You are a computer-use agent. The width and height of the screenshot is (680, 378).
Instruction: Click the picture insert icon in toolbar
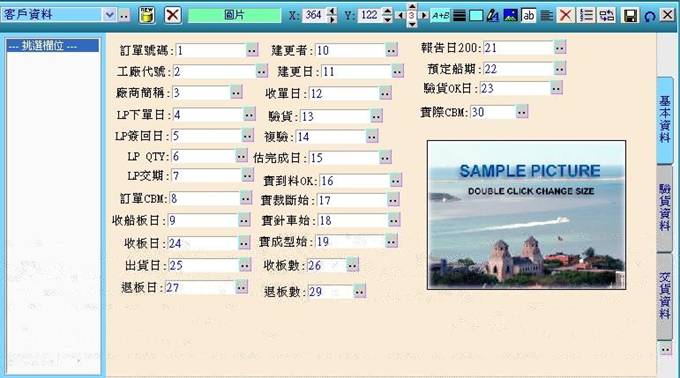click(510, 16)
